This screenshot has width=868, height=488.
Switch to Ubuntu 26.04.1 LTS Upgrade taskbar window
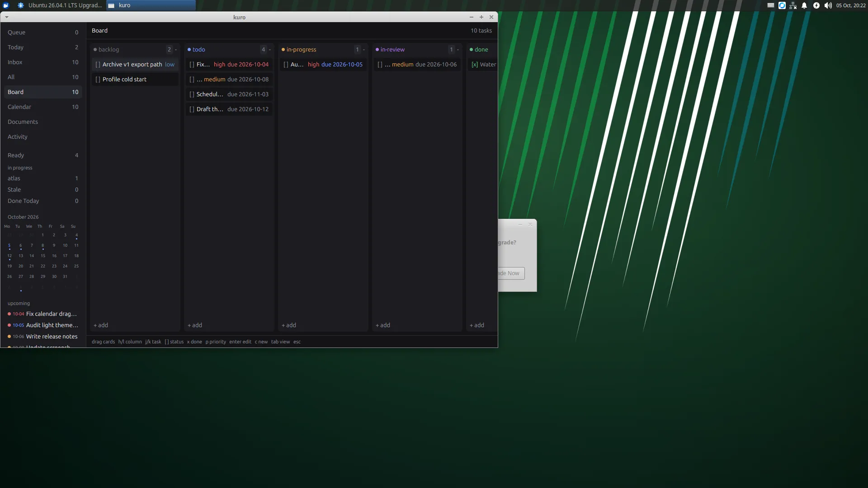60,5
